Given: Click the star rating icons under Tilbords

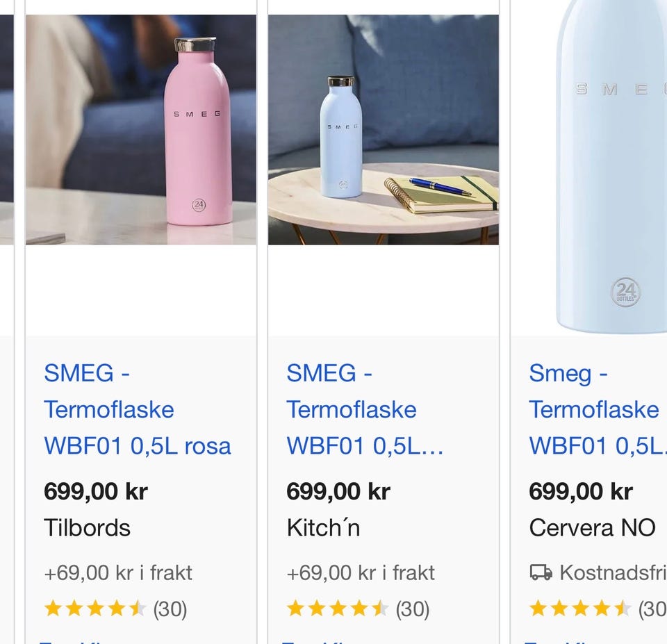Looking at the screenshot, I should click(95, 609).
